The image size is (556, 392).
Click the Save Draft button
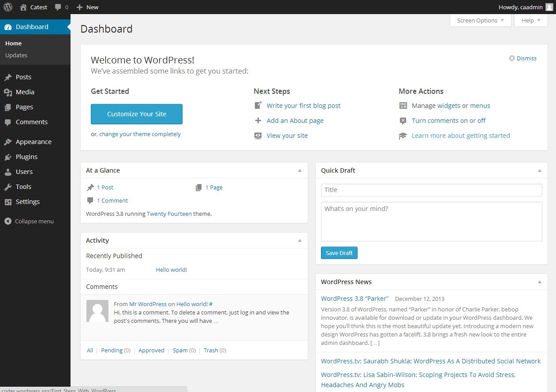339,253
